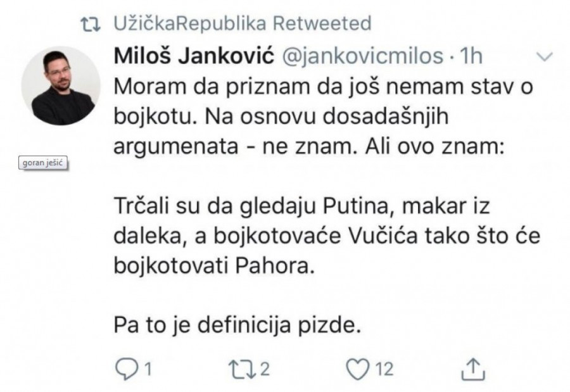Expand the tweet options chevron
This screenshot has width=570, height=392.
tap(544, 58)
